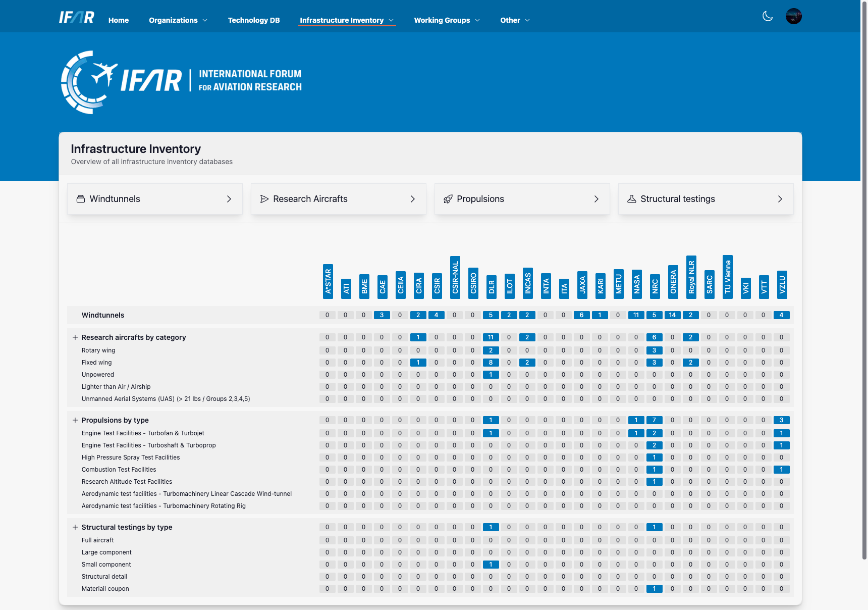This screenshot has width=868, height=610.
Task: Click DLR Fixed wing count 8
Action: (x=491, y=363)
